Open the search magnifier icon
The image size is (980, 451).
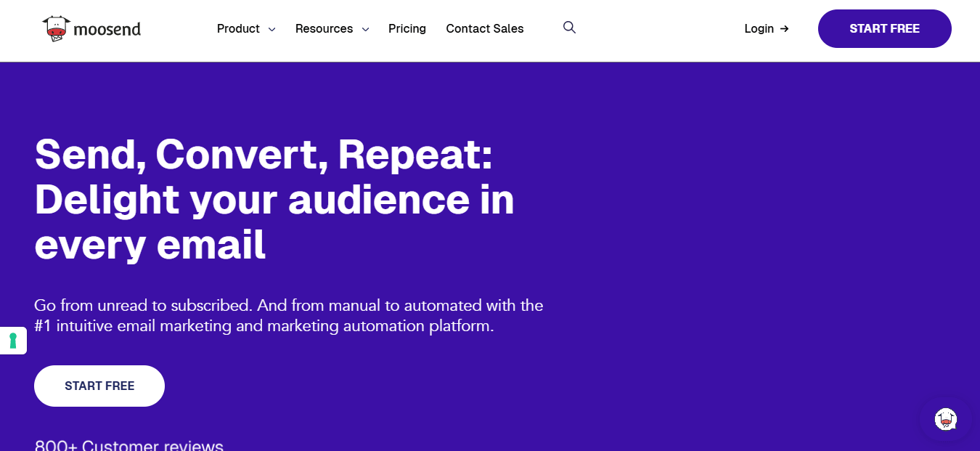click(569, 28)
